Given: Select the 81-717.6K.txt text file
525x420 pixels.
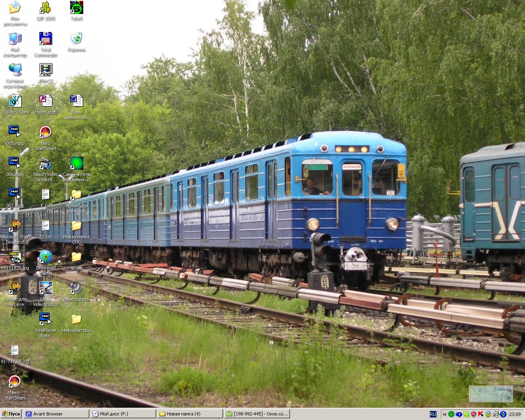Looking at the screenshot, I should coord(15,351).
